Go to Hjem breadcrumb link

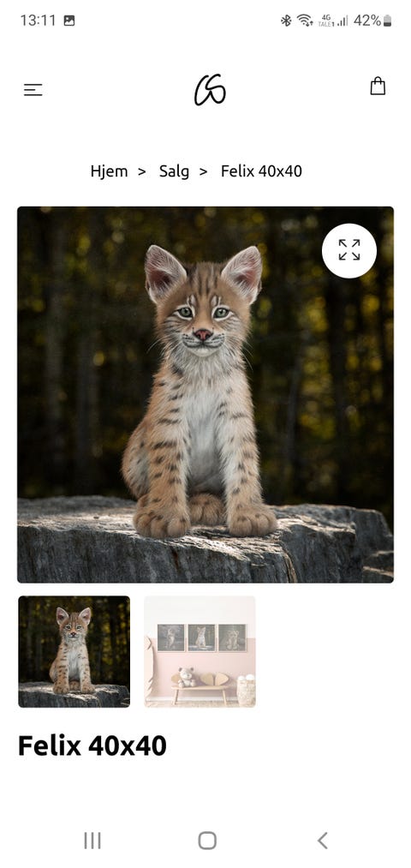pyautogui.click(x=109, y=171)
